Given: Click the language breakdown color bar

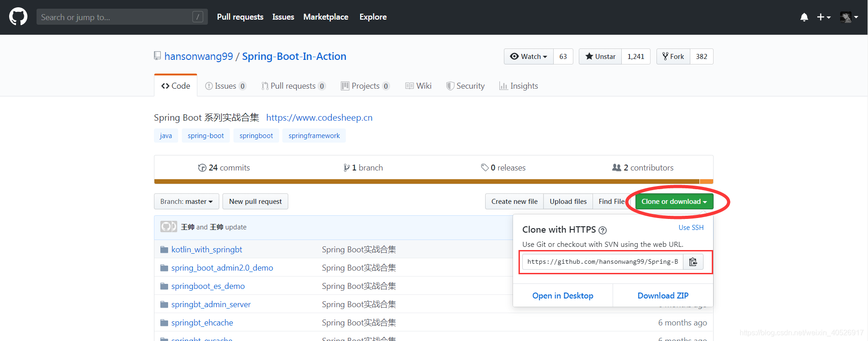Looking at the screenshot, I should tap(434, 181).
